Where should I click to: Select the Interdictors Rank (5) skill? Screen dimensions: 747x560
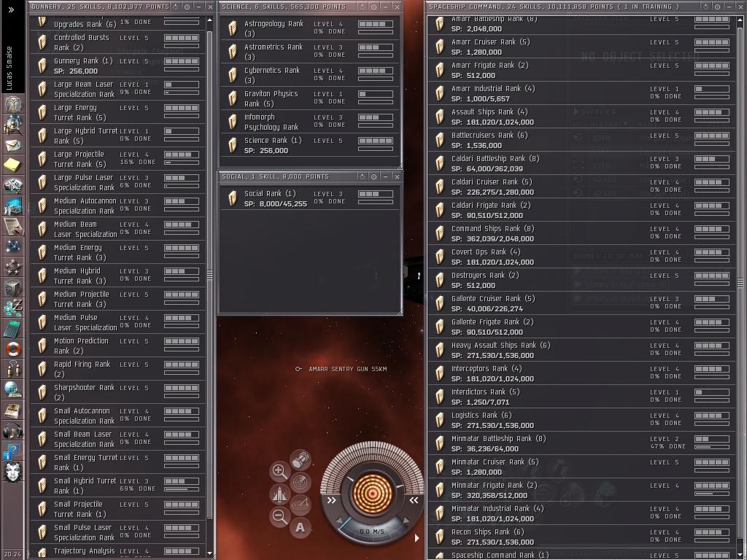point(581,397)
